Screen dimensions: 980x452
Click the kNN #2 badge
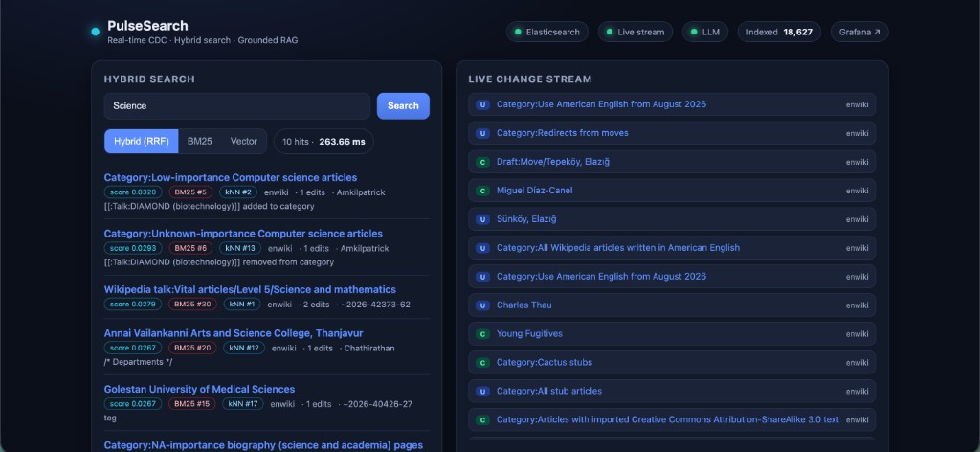click(238, 192)
